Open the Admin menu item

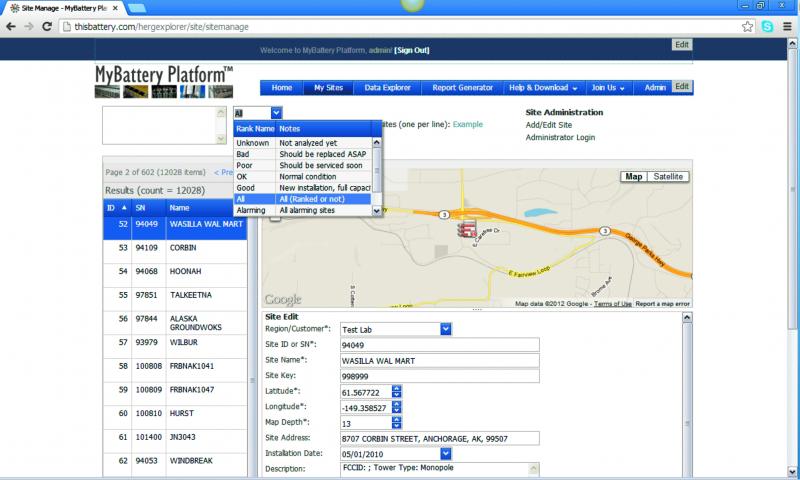pyautogui.click(x=655, y=88)
